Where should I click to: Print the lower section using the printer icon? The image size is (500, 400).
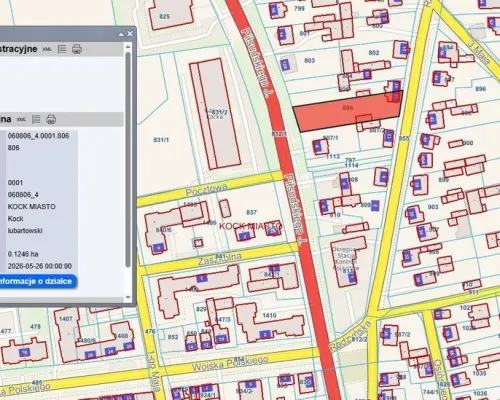pos(51,119)
